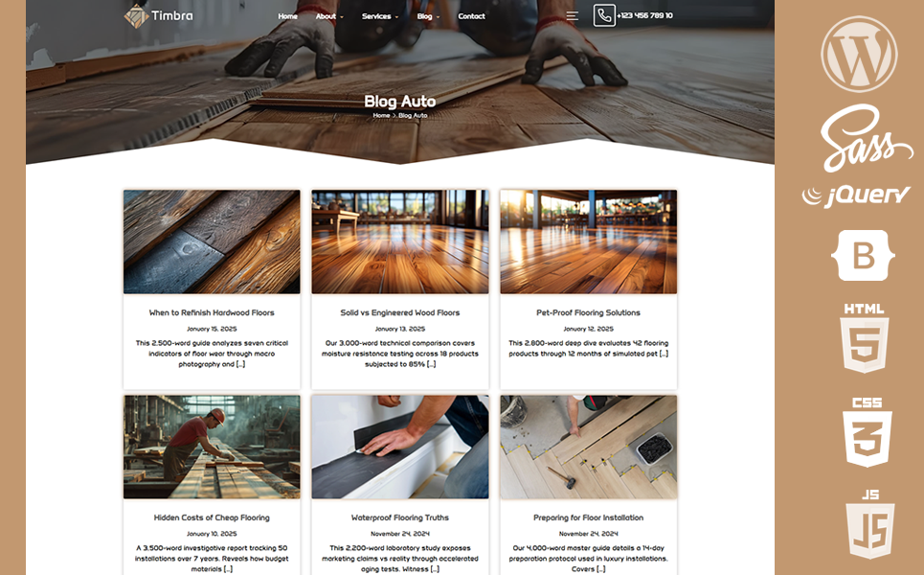Screen dimensions: 924x575
Task: Click the JS badge icon
Action: [x=870, y=524]
